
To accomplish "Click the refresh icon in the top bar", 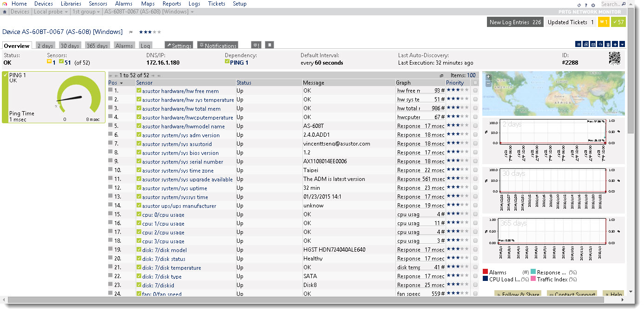I will click(579, 5).
